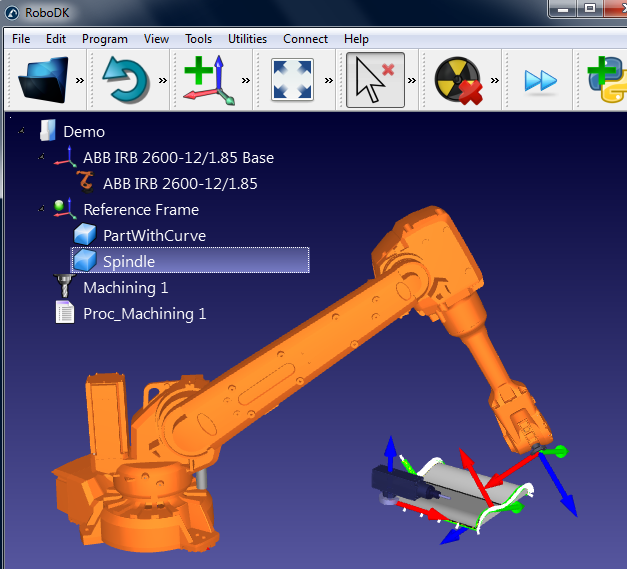
Task: Add a new Python program icon
Action: tap(607, 79)
